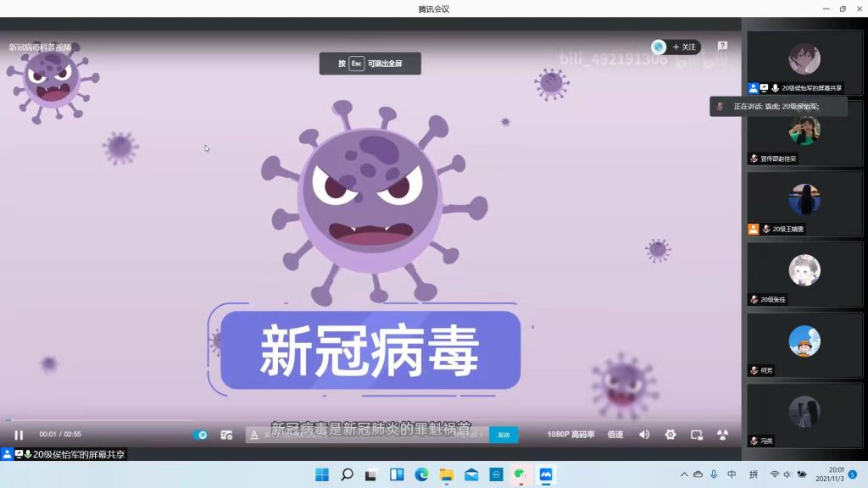The height and width of the screenshot is (488, 868).
Task: Open danmaku settings icon beside the toggle
Action: coord(226,435)
